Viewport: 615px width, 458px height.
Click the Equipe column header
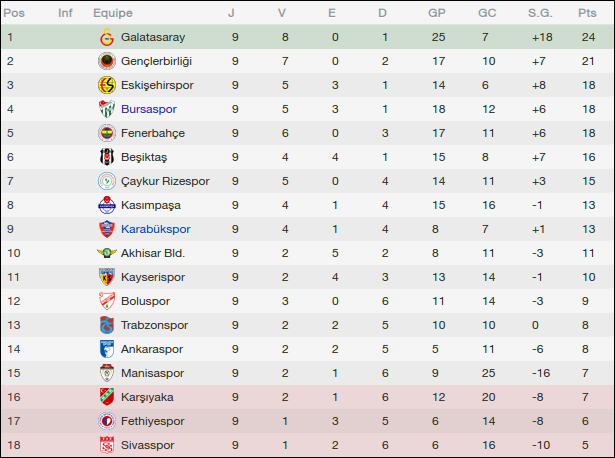click(113, 13)
